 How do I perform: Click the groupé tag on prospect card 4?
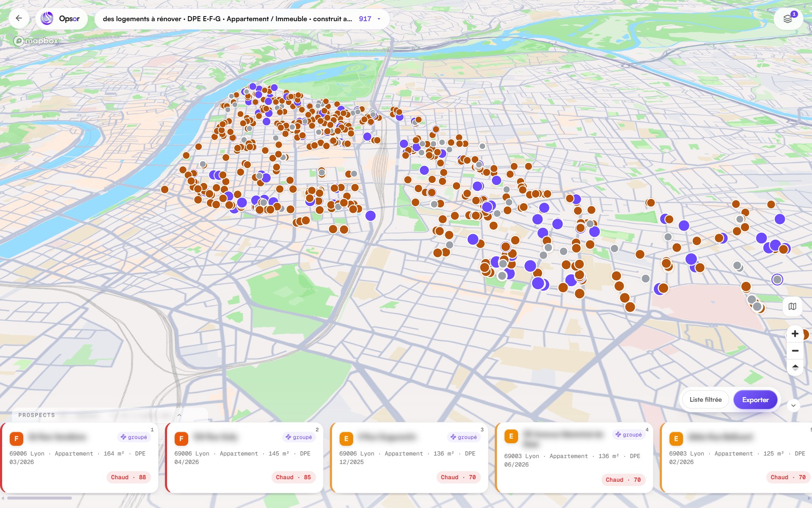[x=629, y=434]
